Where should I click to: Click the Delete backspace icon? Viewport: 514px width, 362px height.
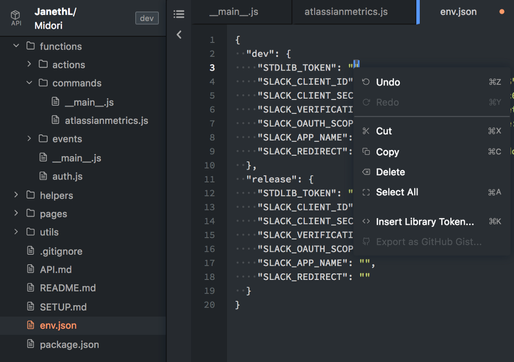click(366, 172)
